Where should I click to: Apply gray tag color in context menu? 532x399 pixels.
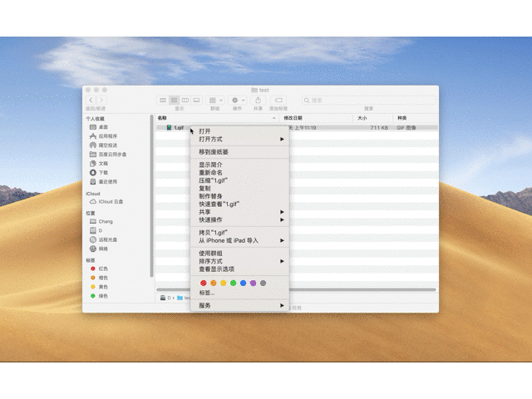coord(263,283)
